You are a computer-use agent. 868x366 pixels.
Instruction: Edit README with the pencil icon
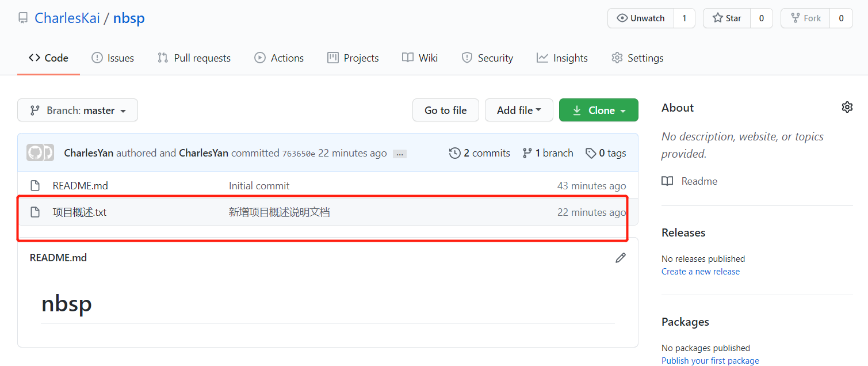tap(621, 258)
